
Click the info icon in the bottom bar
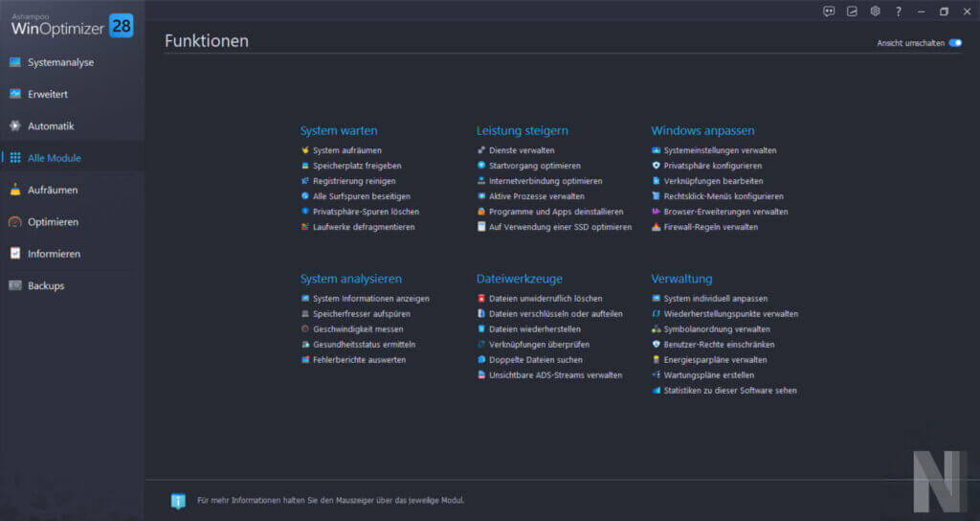click(178, 501)
